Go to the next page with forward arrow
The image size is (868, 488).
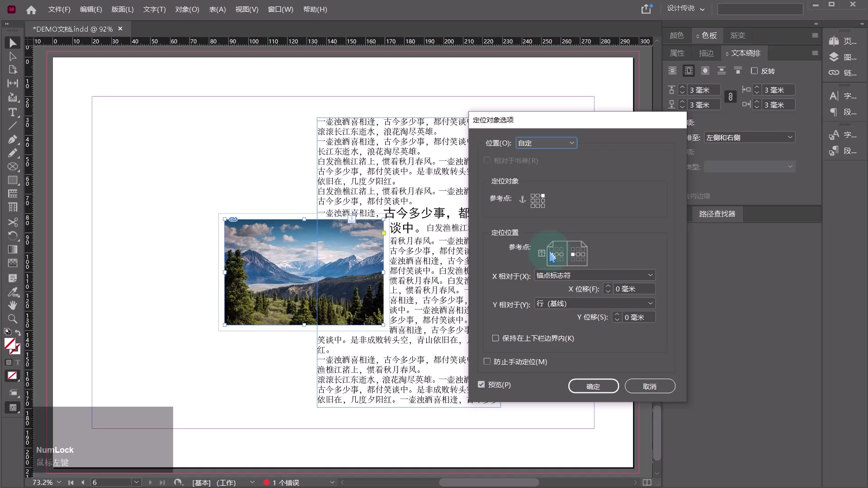click(150, 482)
